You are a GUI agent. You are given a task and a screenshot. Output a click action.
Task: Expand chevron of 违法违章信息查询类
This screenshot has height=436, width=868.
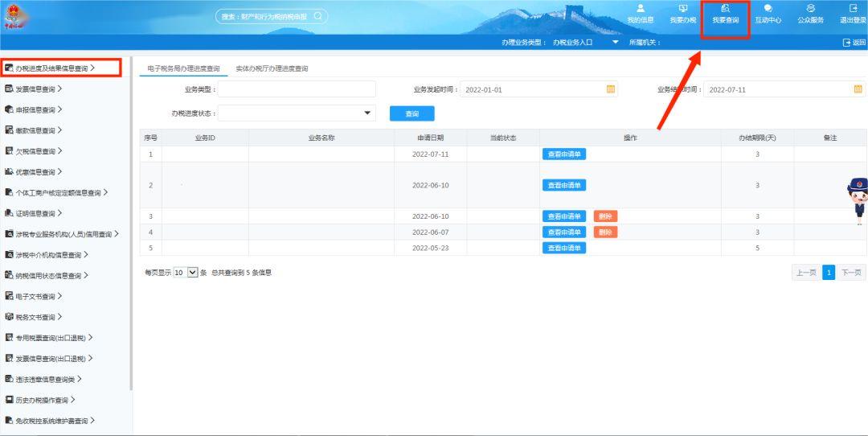79,379
